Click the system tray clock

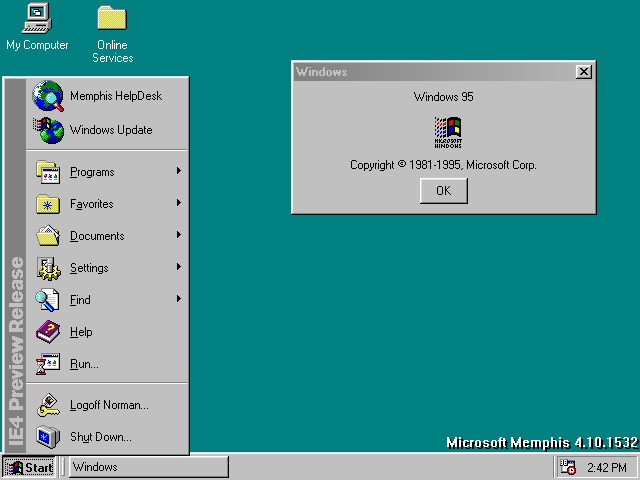pyautogui.click(x=607, y=467)
